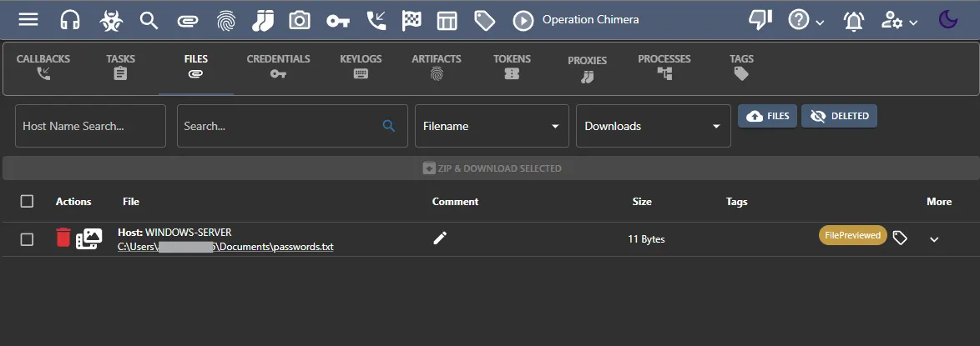Click the socks proxies icon in top bar
Viewport: 980px width, 346px height.
coord(263,20)
